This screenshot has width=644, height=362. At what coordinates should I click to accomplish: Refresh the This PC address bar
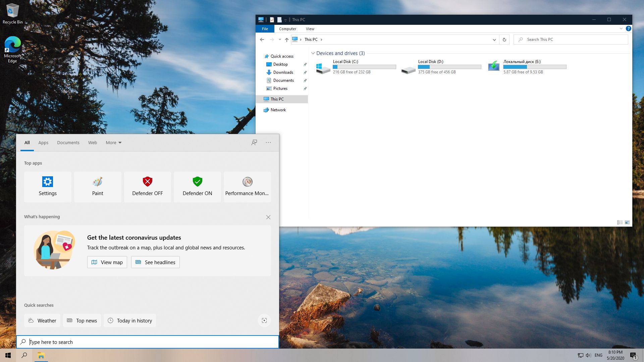pos(504,40)
